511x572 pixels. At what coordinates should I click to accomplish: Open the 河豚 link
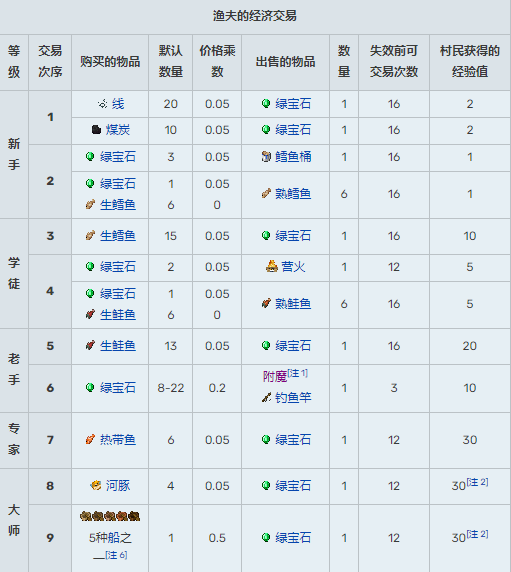(x=118, y=486)
